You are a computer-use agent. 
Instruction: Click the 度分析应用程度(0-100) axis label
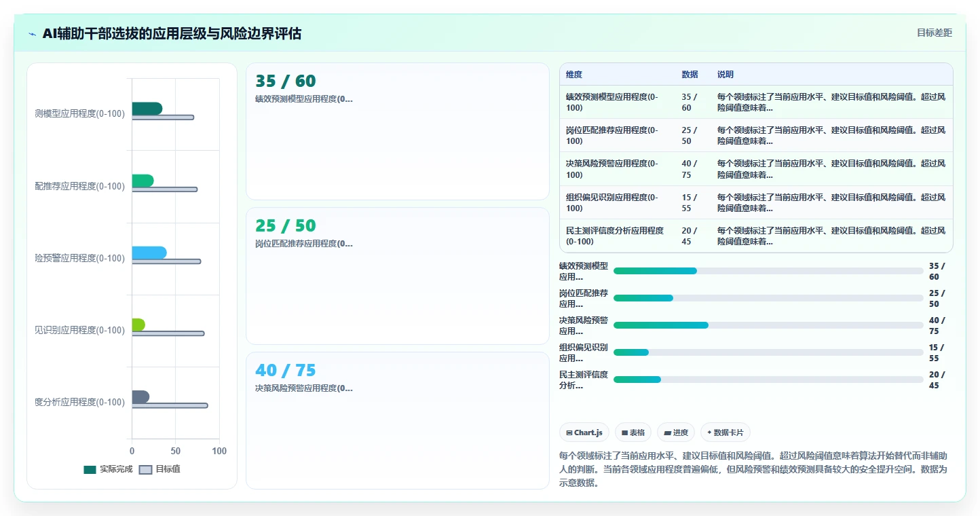coord(80,402)
